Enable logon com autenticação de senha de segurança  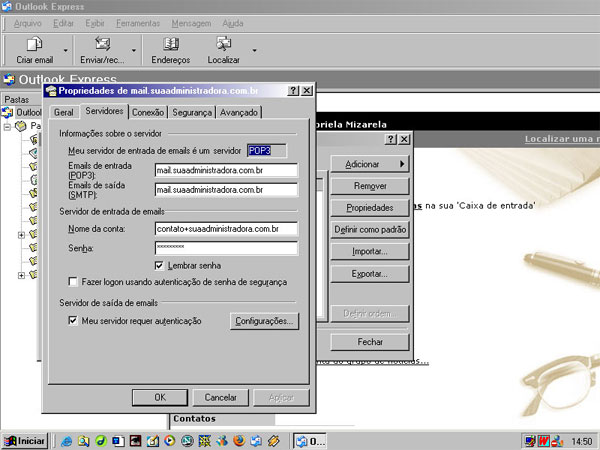[x=73, y=282]
